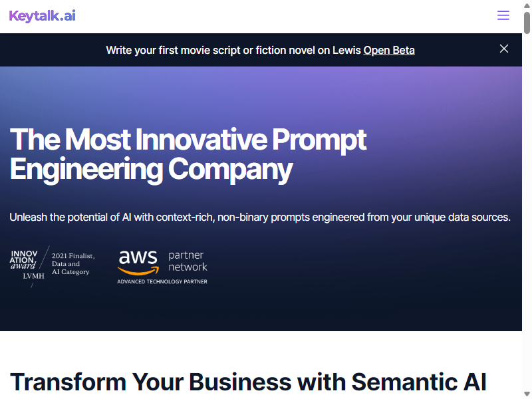Screen dimensions: 532x399
Task: Dismiss the Lewis Open Beta announcement banner
Action: click(x=504, y=49)
